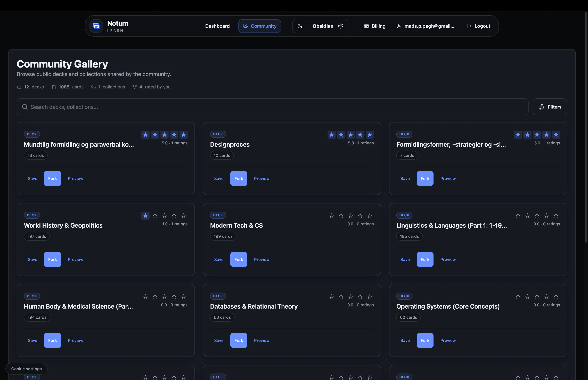The image size is (588, 380).
Task: Fork the Designproces deck
Action: [239, 178]
